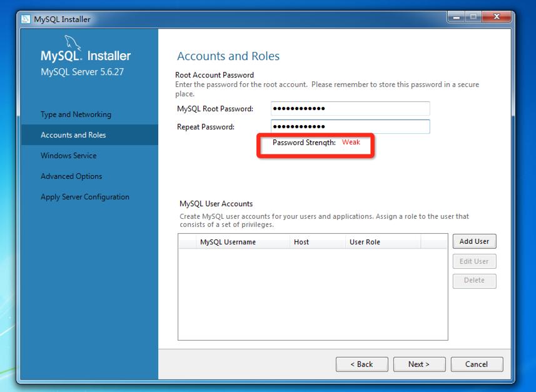Click the Add User button

(x=474, y=241)
